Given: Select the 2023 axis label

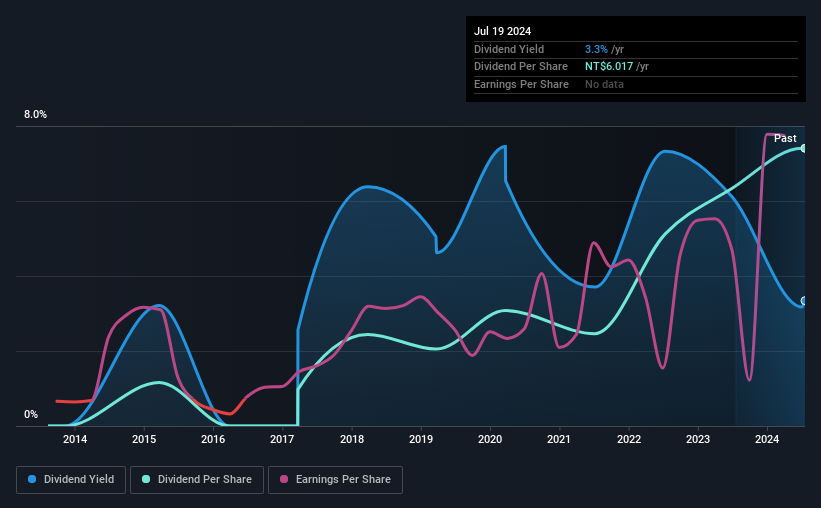Looking at the screenshot, I should point(698,439).
